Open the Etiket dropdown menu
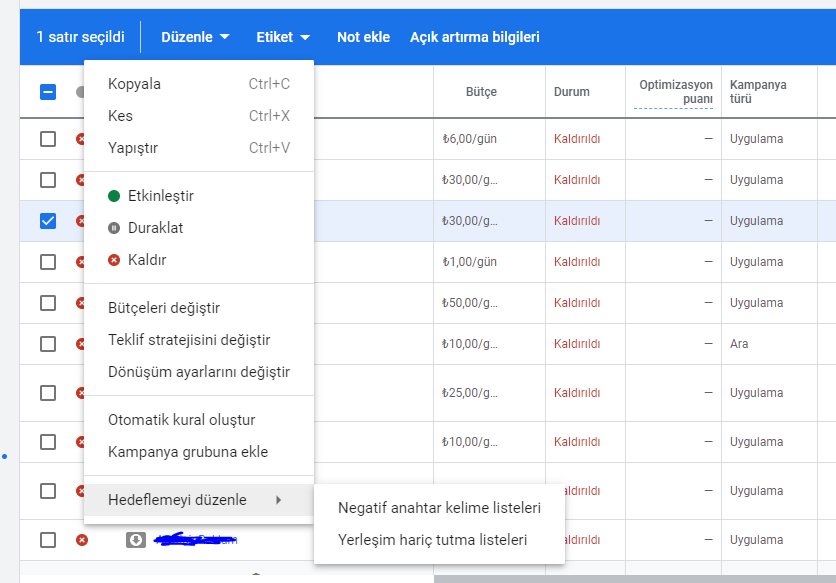Screen dimensions: 836x583 (x=283, y=37)
